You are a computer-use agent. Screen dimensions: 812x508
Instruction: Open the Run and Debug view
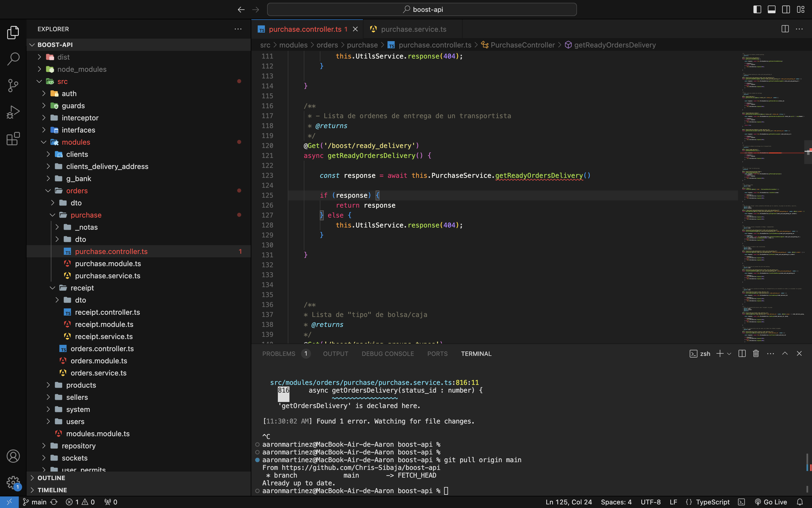pos(13,112)
